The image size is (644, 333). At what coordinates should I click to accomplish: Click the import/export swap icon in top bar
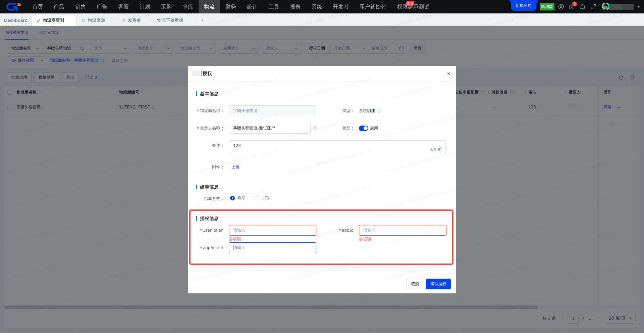tap(561, 7)
